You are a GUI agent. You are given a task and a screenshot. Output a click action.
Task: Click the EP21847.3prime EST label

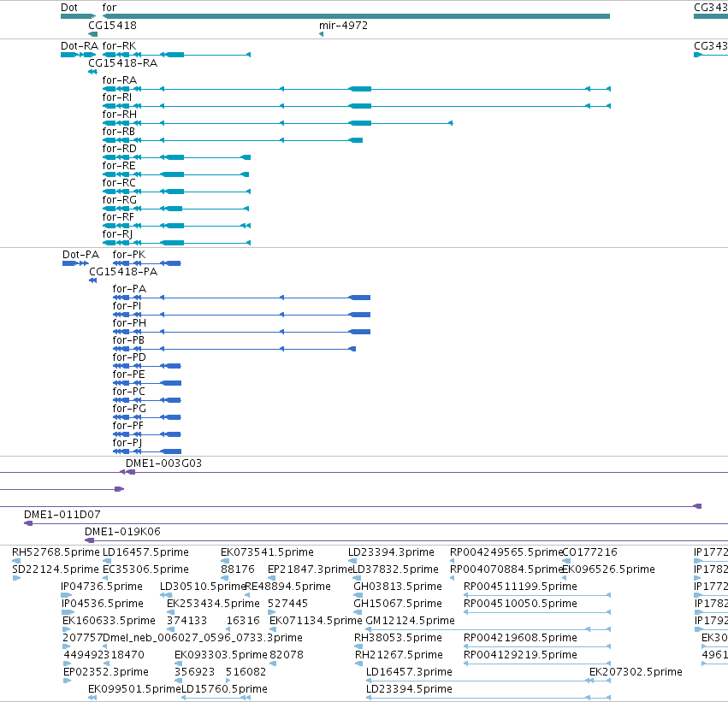(311, 569)
